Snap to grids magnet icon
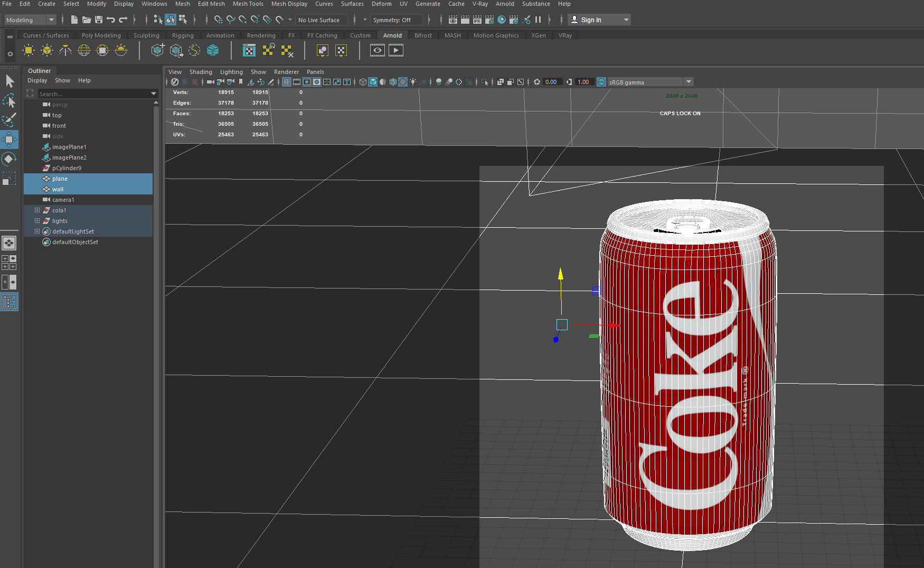The height and width of the screenshot is (568, 924). [x=218, y=20]
